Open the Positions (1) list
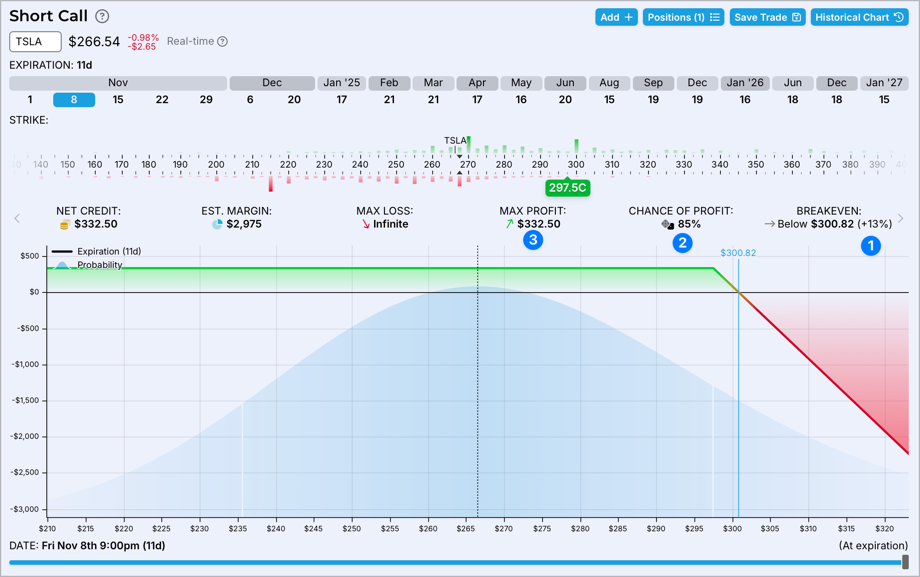 tap(684, 17)
